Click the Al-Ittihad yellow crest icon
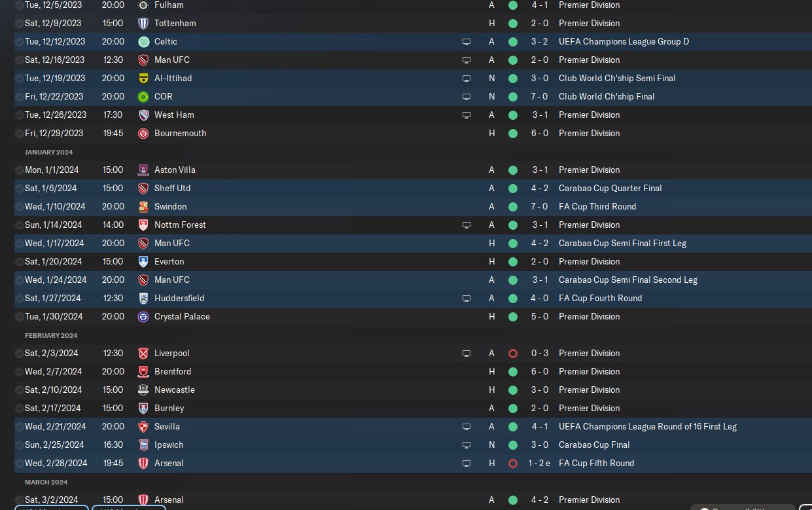 [143, 78]
